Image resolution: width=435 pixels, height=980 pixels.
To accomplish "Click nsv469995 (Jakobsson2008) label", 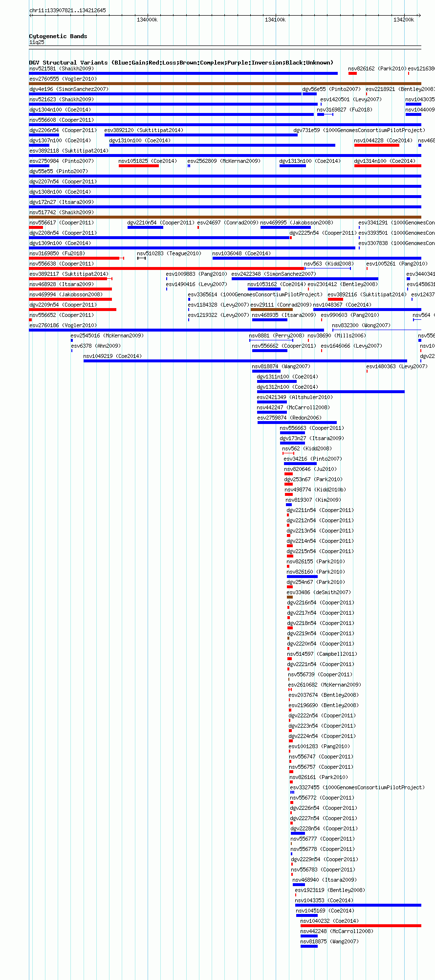I will [297, 223].
